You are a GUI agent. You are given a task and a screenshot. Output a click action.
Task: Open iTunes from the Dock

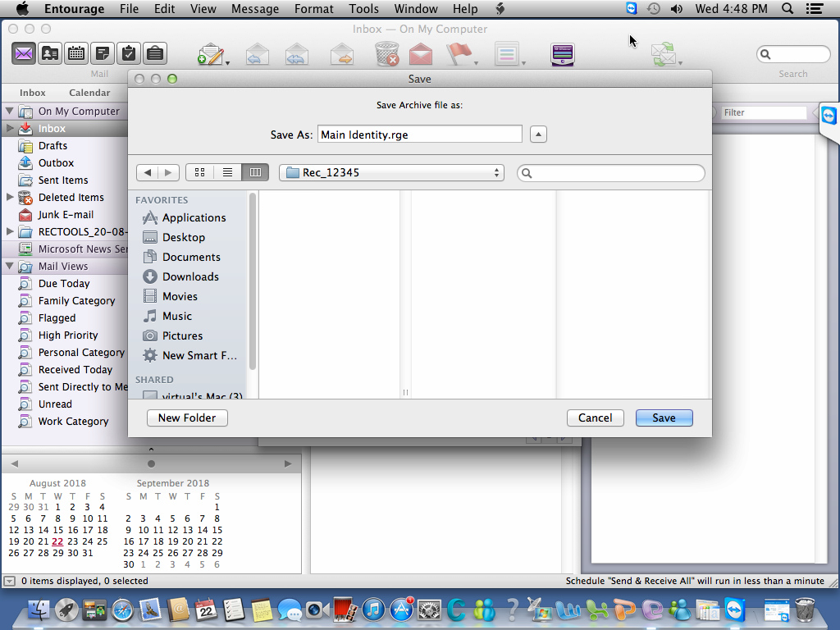pos(373,609)
